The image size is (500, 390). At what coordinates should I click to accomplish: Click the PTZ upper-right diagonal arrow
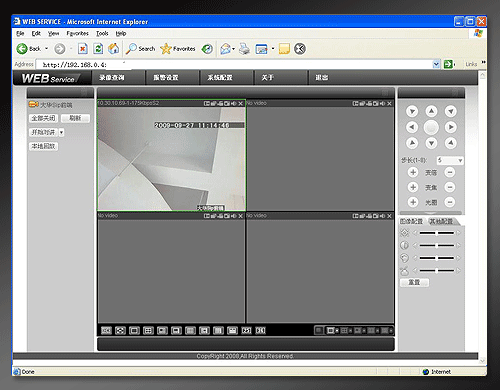tap(451, 111)
